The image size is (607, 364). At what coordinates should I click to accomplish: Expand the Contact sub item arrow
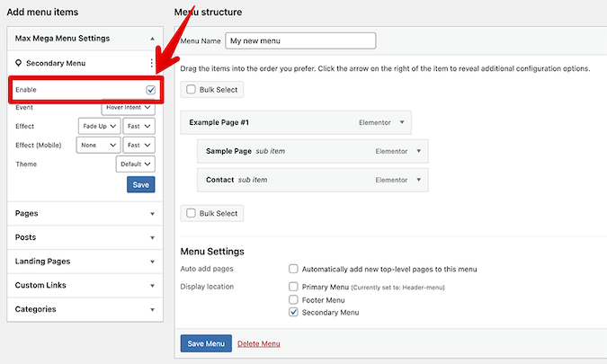click(x=418, y=180)
